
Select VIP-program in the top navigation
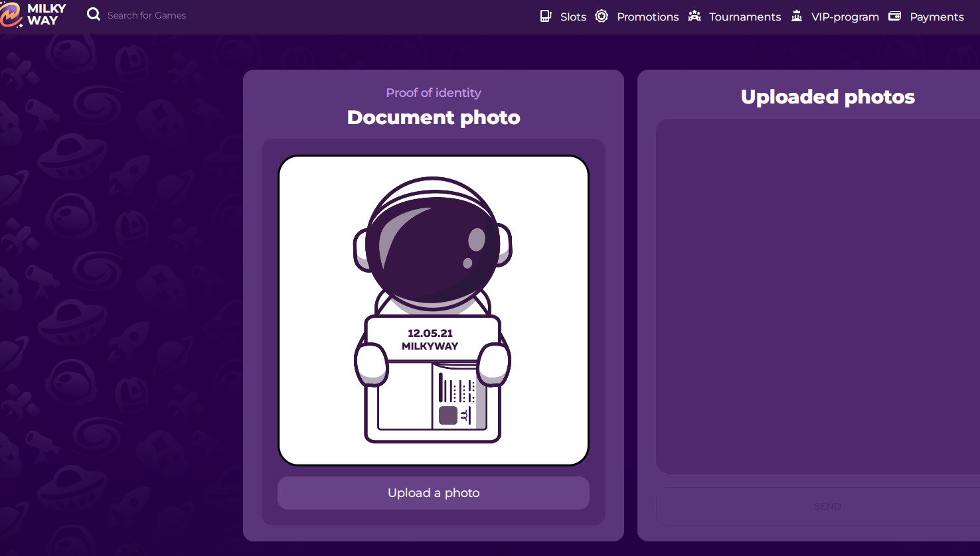tap(845, 17)
